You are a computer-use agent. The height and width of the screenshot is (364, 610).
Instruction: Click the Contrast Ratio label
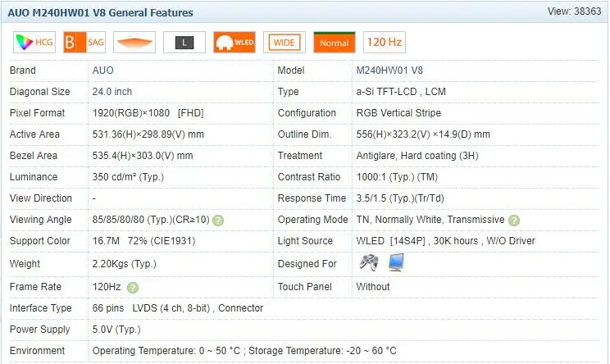point(309,177)
